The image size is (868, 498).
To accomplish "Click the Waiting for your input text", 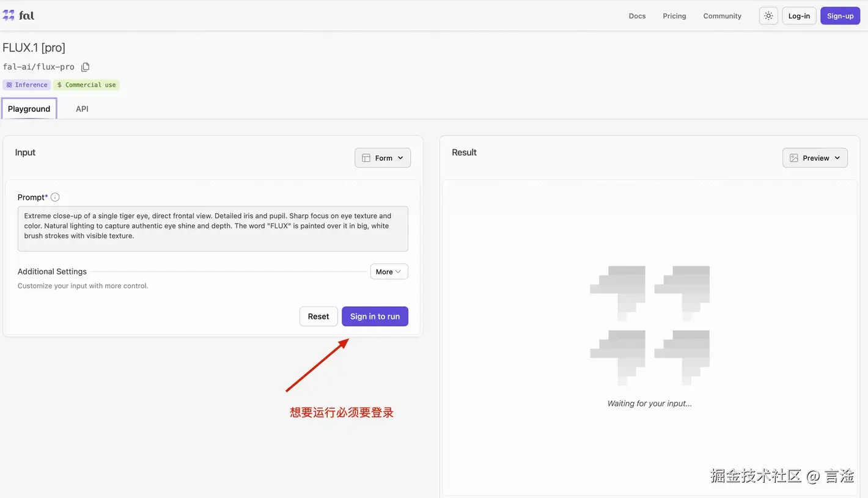I will point(649,403).
